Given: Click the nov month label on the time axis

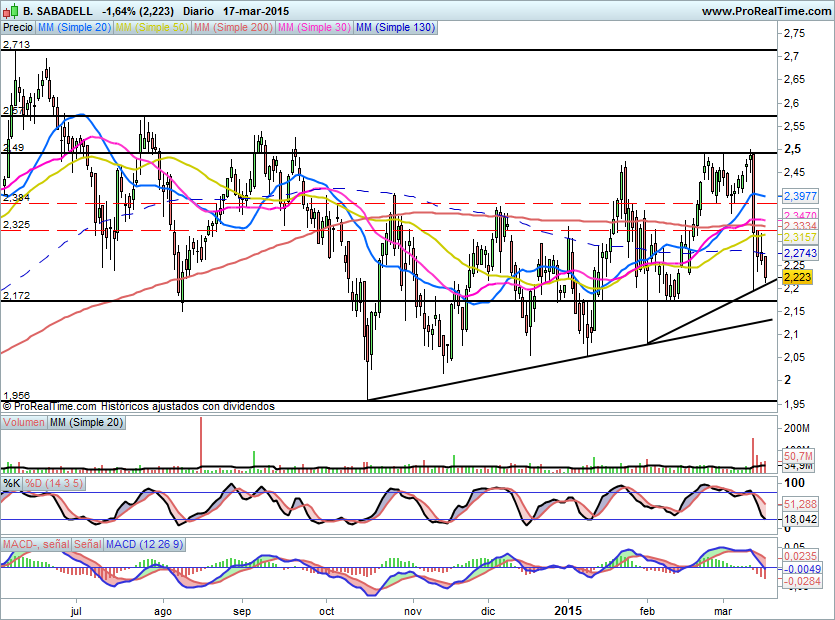Looking at the screenshot, I should [x=413, y=611].
